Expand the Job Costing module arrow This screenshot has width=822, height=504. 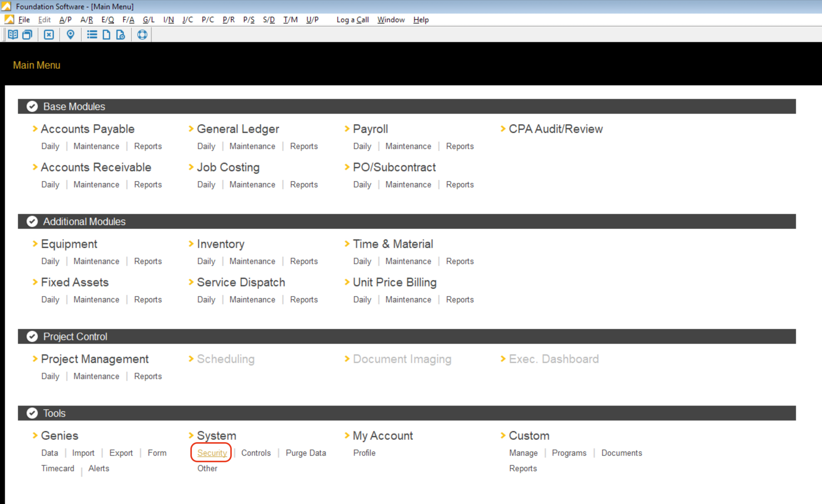(x=191, y=167)
